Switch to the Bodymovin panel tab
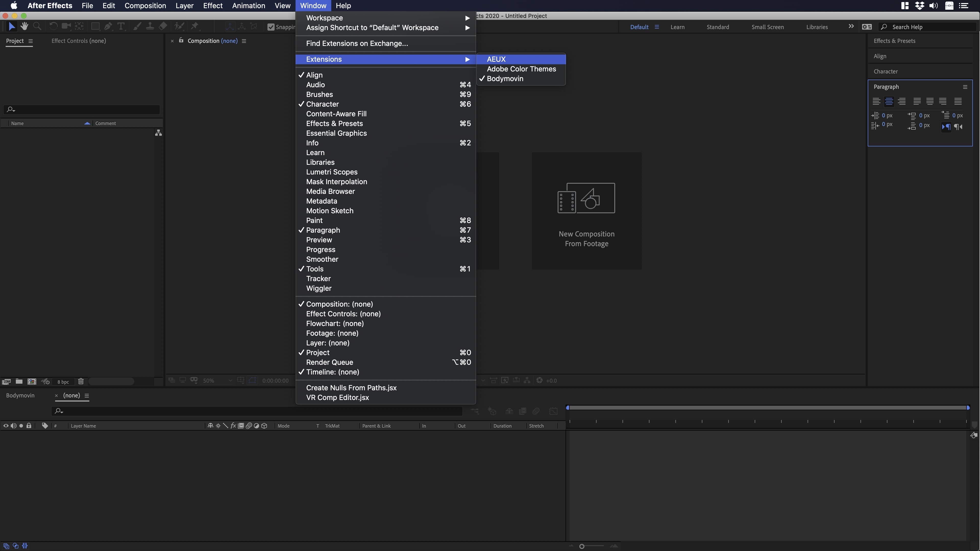 (x=20, y=395)
